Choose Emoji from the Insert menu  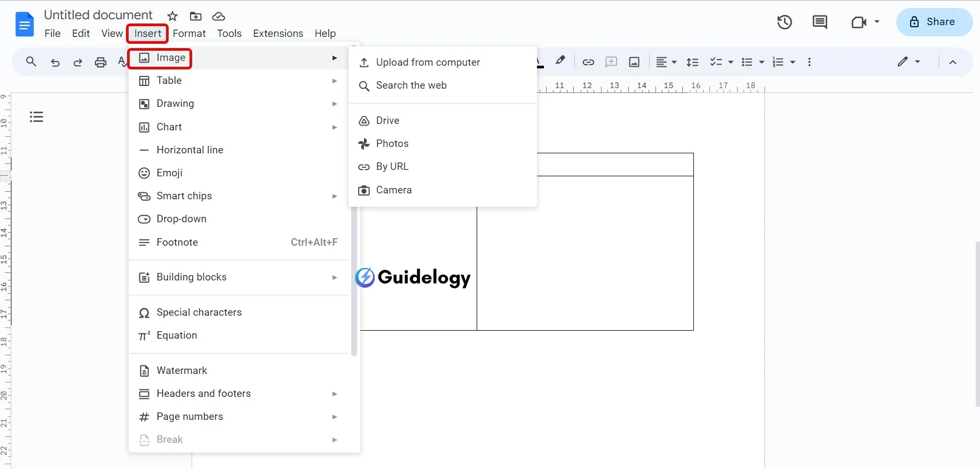(x=239, y=173)
